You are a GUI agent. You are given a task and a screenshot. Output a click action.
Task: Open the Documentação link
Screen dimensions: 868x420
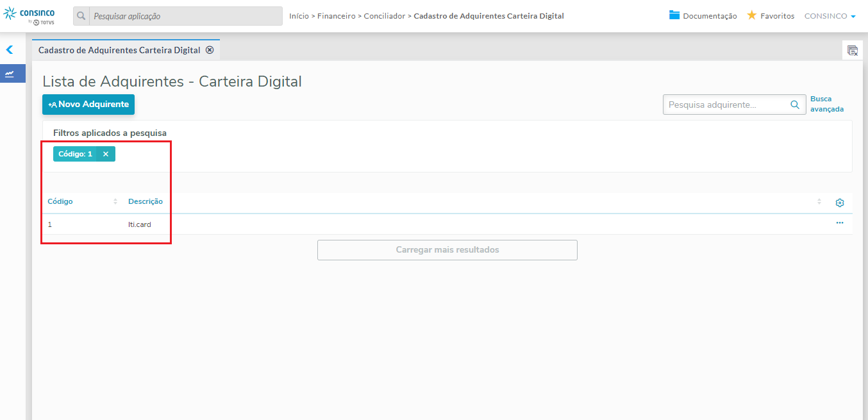tap(710, 16)
